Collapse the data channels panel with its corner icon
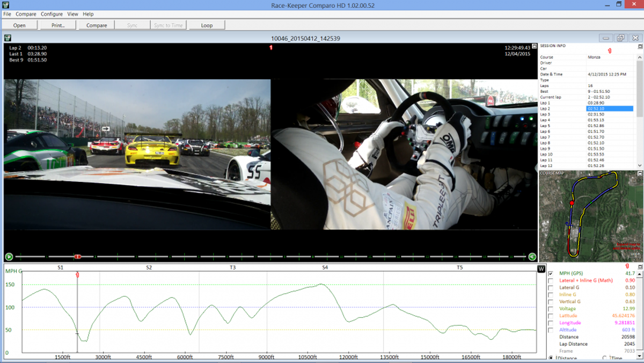 (640, 267)
